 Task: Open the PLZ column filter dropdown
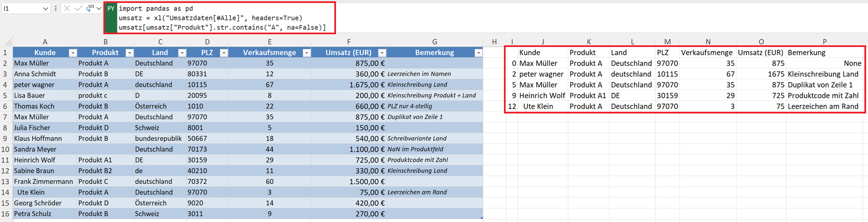(x=224, y=53)
